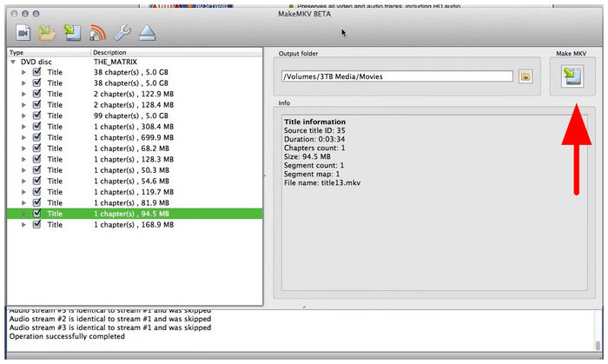The width and height of the screenshot is (608, 364).
Task: Select the 1 chapter(s), 128.3 MB row
Action: click(x=135, y=159)
